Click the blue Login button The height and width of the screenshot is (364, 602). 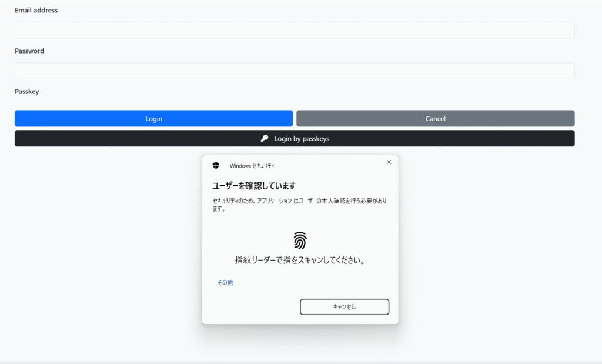pyautogui.click(x=153, y=119)
